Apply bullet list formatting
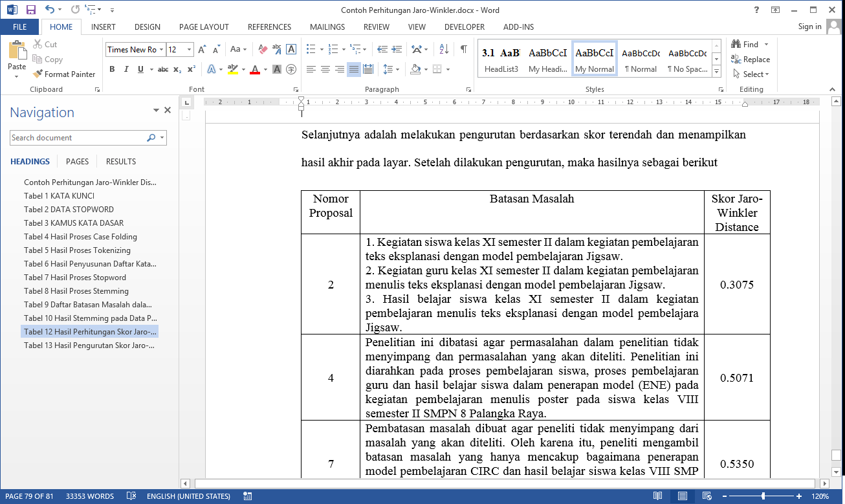The width and height of the screenshot is (845, 504). click(x=311, y=49)
